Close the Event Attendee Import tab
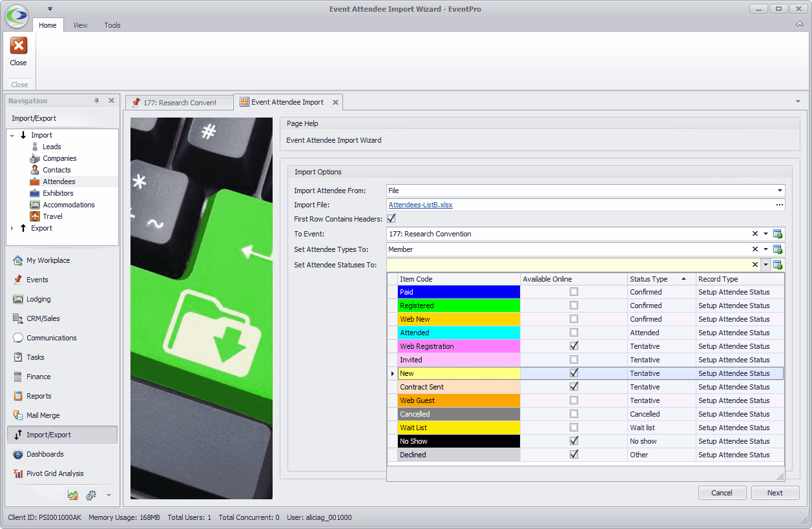The image size is (812, 529). [x=335, y=102]
